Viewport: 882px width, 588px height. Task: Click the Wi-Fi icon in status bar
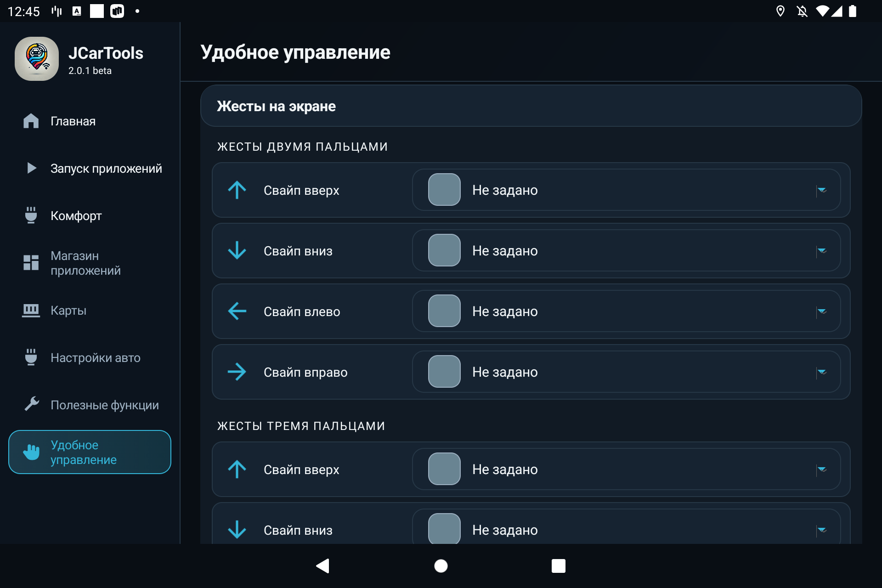point(822,11)
